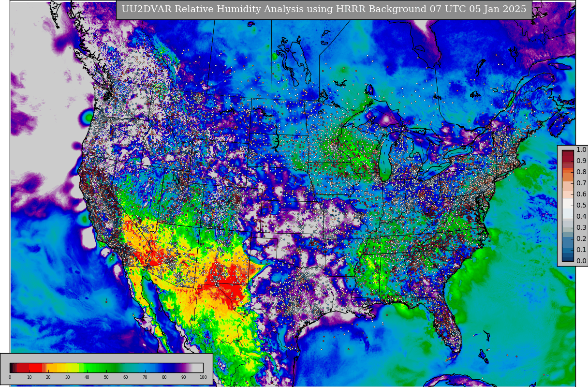Click the 40 tick label on the humidity colorbar

87,377
